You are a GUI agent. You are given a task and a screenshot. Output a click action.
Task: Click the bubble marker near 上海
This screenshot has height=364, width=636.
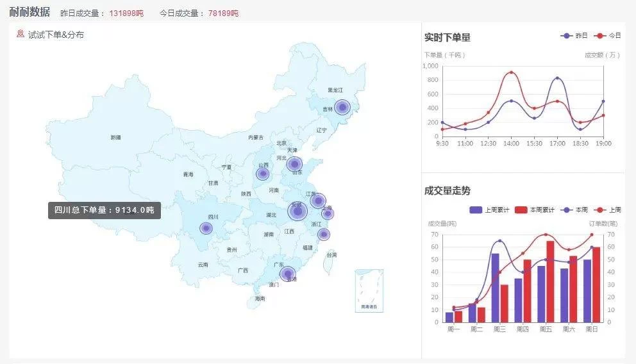pyautogui.click(x=328, y=213)
